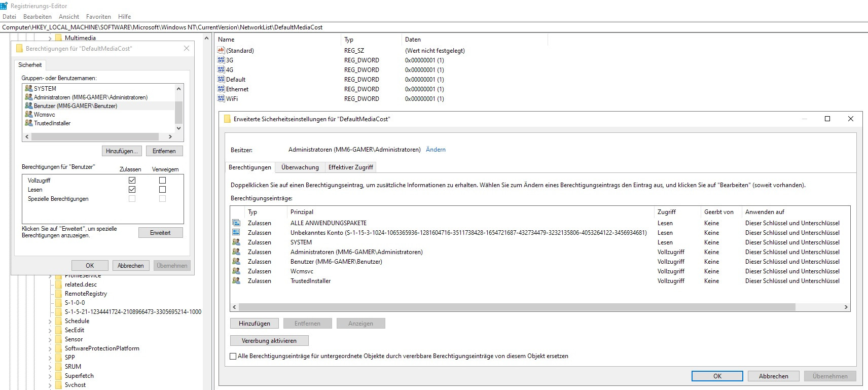Click Hinzufügen in advanced security dialog
This screenshot has height=390, width=868.
click(255, 324)
